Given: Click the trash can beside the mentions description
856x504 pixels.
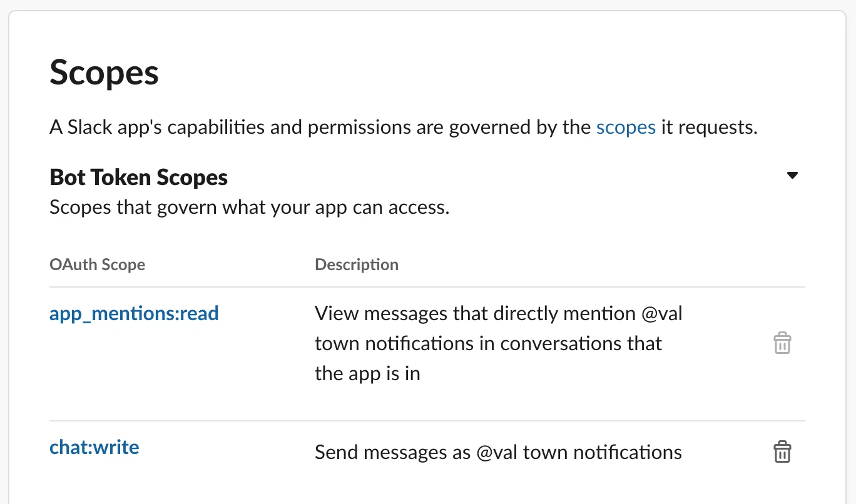Looking at the screenshot, I should point(782,343).
